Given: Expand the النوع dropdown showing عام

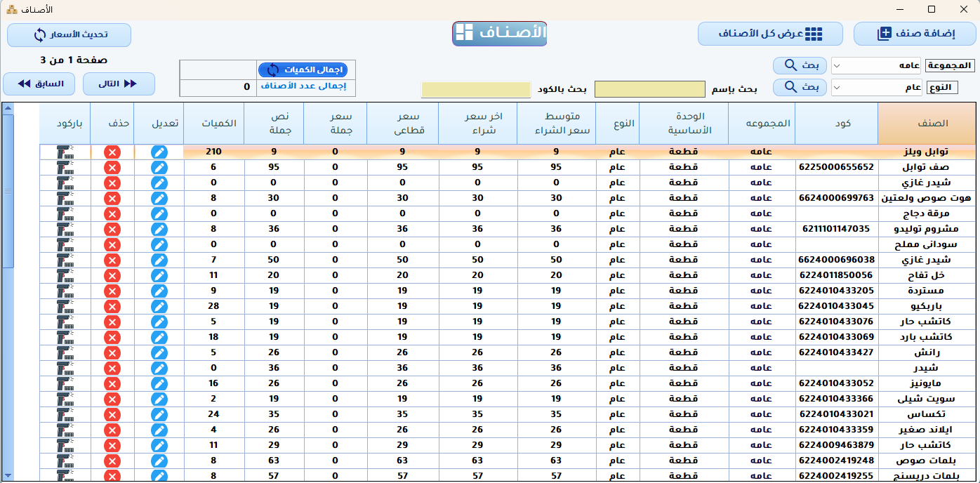Looking at the screenshot, I should [876, 88].
